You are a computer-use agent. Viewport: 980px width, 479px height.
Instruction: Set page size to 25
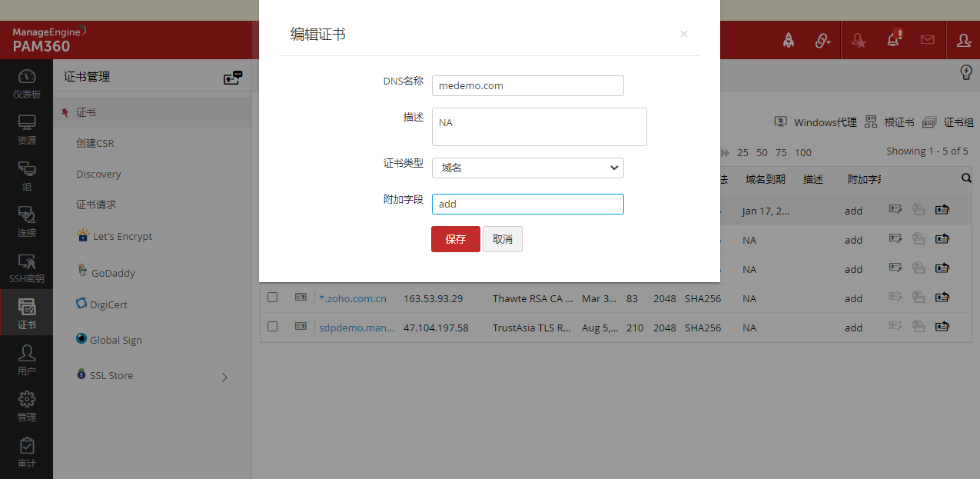(743, 152)
